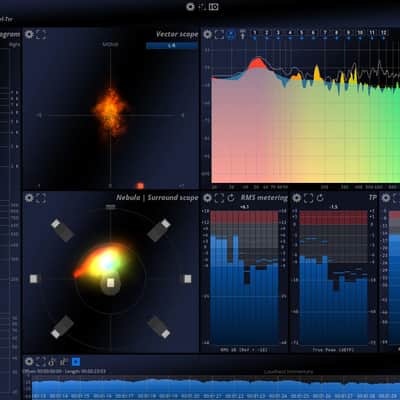Click rear-right speaker in Surround scope
The image size is (400, 400).
click(x=159, y=327)
